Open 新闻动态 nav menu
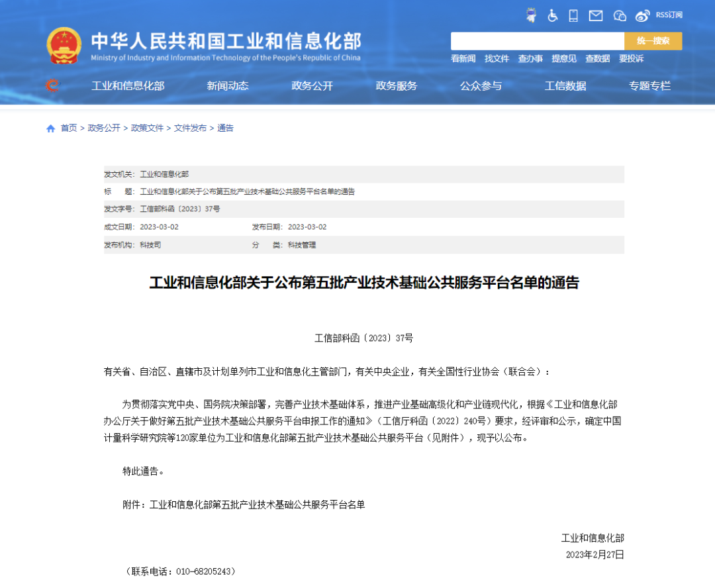Image resolution: width=715 pixels, height=588 pixels. [228, 86]
